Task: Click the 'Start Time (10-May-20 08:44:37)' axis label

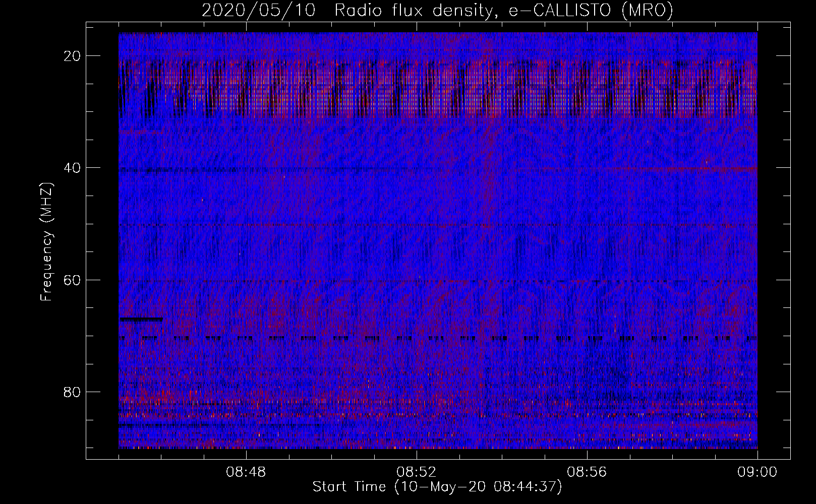Action: point(437,487)
